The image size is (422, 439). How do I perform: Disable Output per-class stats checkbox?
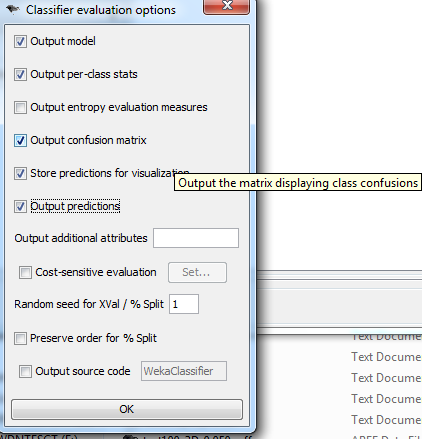pos(20,74)
